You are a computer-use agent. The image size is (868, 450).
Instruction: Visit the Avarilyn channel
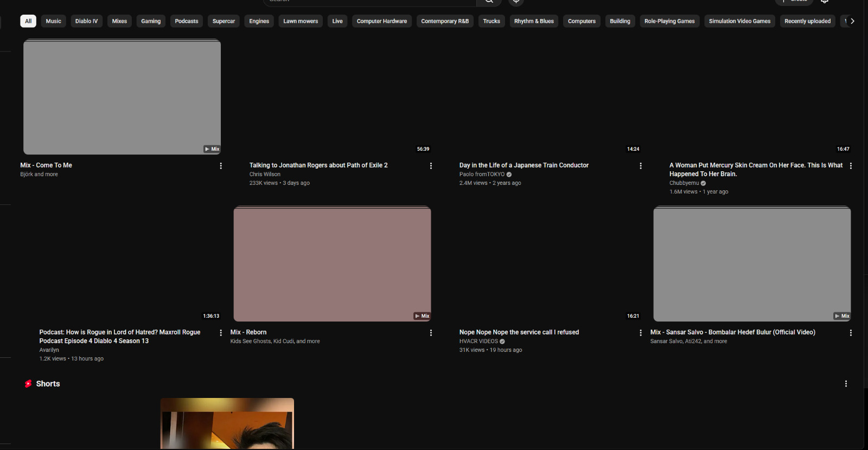tap(49, 350)
